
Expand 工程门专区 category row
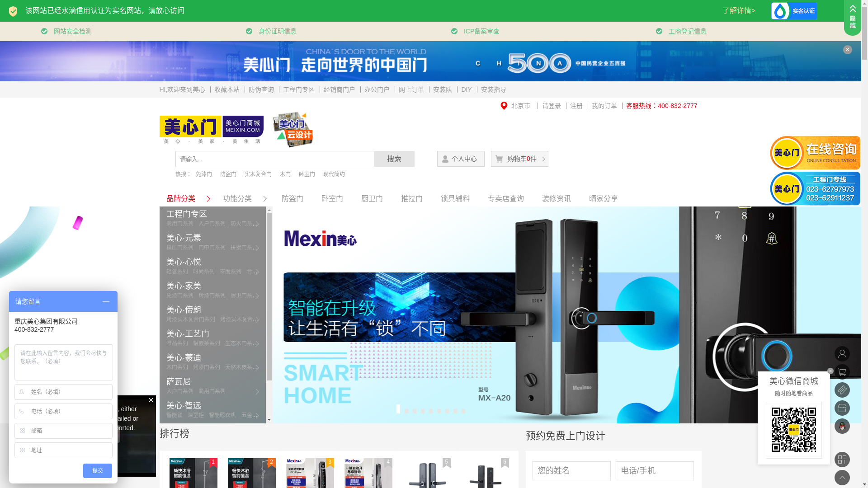(x=212, y=218)
